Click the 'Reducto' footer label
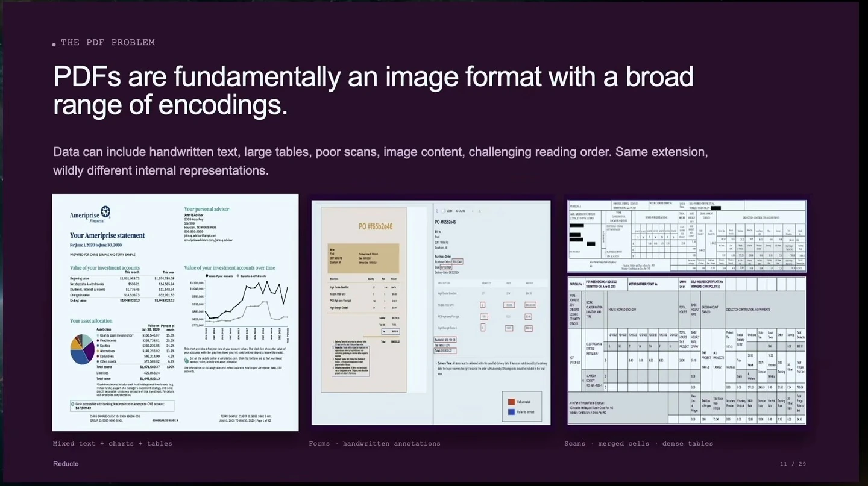 point(66,464)
